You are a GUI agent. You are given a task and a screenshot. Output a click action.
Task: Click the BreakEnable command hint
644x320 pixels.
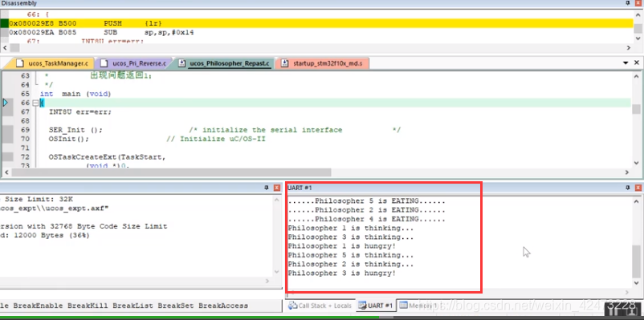39,306
